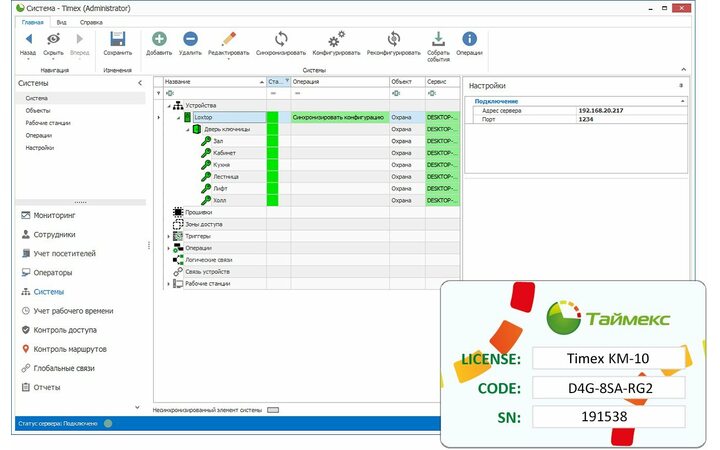This screenshot has height=450, width=720.
Task: Click the Синхронизировать arrows icon
Action: (x=281, y=39)
